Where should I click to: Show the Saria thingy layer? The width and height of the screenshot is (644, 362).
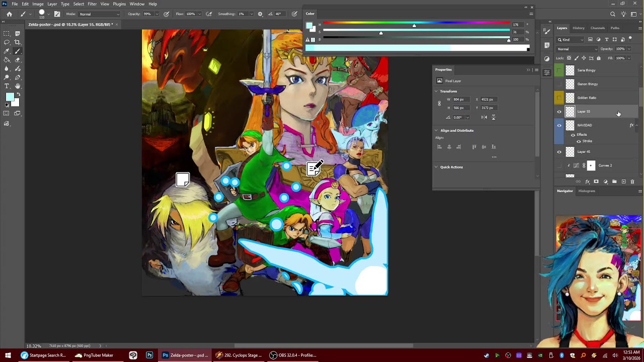tap(559, 70)
